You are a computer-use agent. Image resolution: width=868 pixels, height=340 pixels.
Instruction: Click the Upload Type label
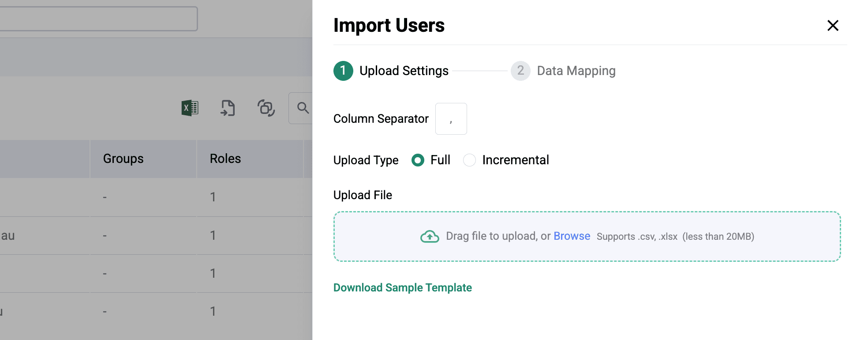pyautogui.click(x=366, y=160)
